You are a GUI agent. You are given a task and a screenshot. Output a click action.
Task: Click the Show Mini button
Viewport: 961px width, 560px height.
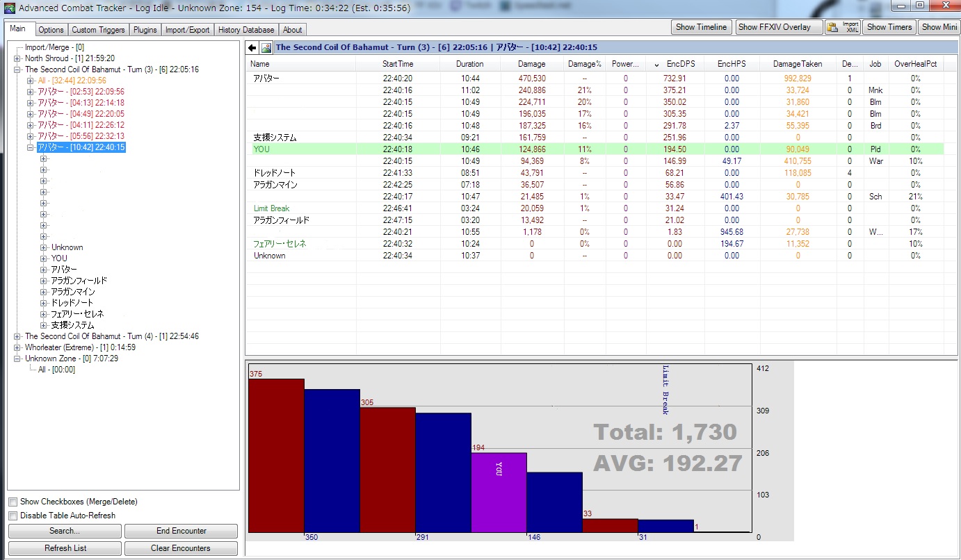(x=940, y=27)
